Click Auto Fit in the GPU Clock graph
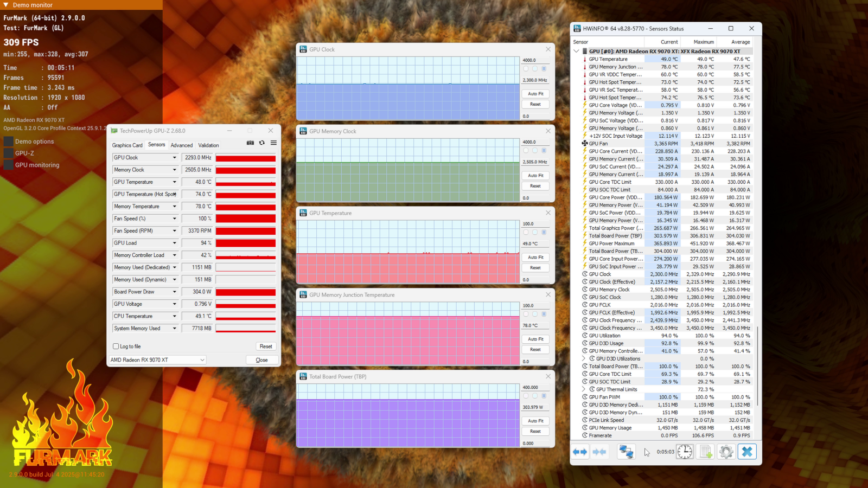868x488 pixels. pos(535,94)
